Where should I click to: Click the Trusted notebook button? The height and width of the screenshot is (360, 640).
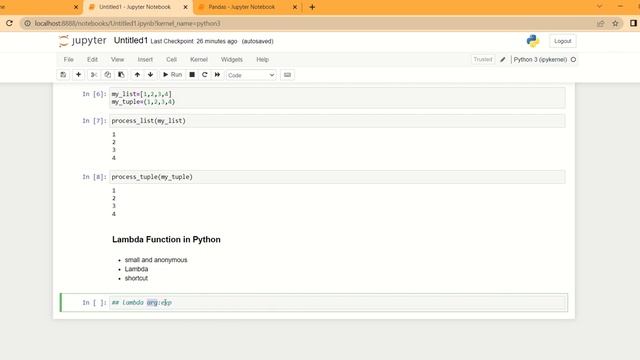click(483, 60)
